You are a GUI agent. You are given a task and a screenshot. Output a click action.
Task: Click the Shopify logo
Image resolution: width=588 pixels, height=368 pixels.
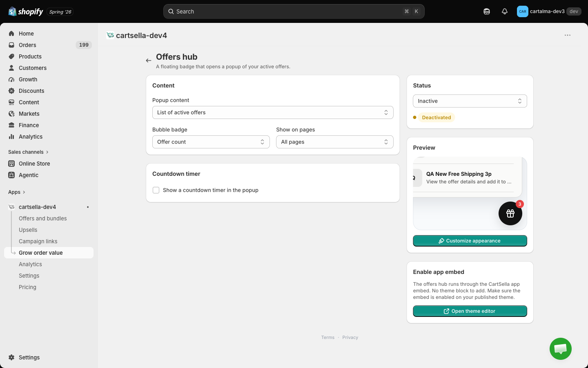(x=26, y=11)
